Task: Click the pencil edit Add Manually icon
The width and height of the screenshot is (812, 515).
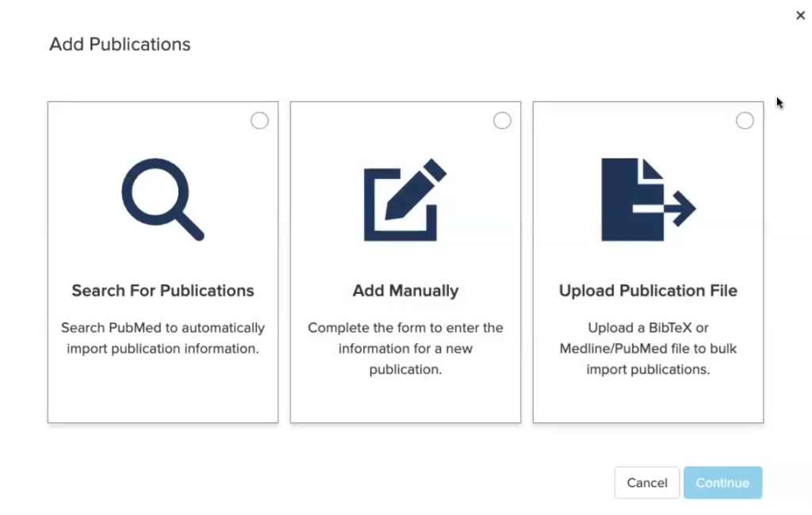Action: (405, 200)
